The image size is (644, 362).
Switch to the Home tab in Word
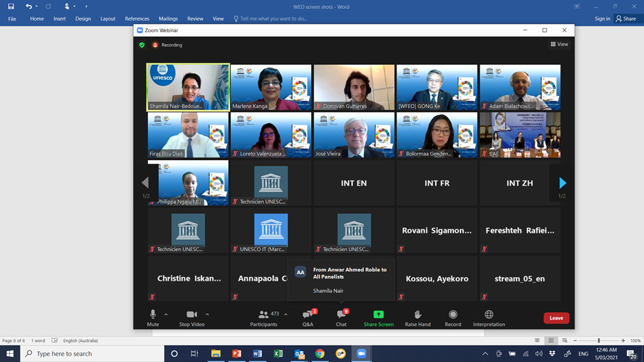(37, 19)
